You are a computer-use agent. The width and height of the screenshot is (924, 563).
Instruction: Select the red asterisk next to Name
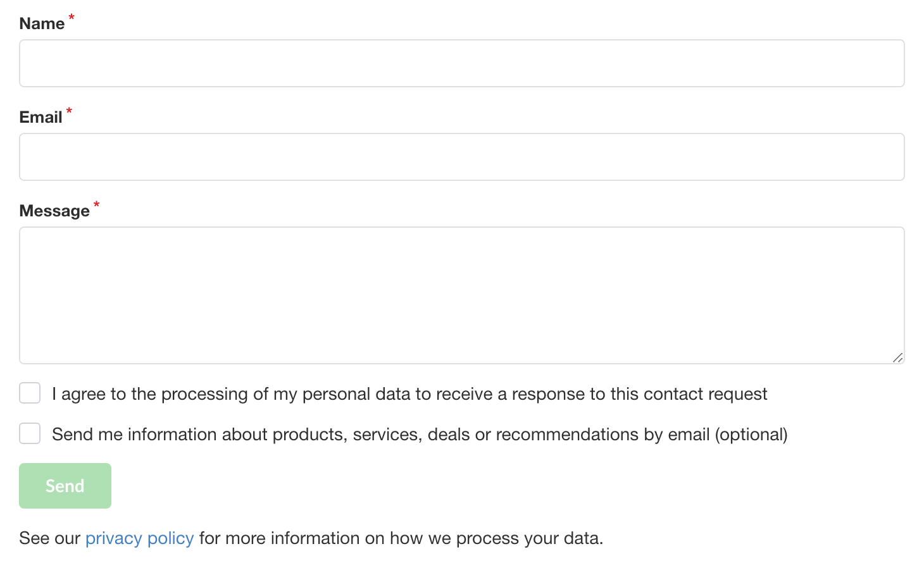click(x=71, y=18)
